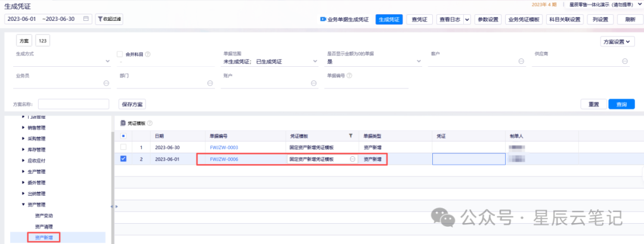Expand the 出纳管理 tree node

(23, 193)
